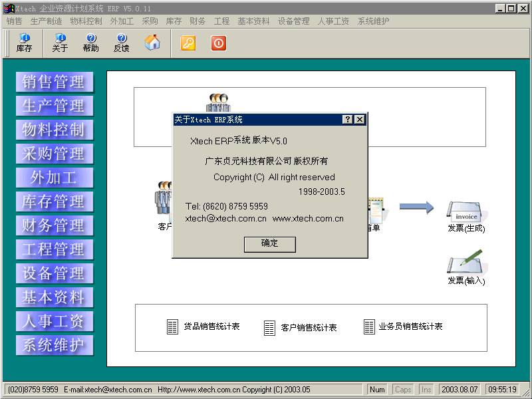Click the 发票(输入) label
The height and width of the screenshot is (399, 532).
[466, 281]
